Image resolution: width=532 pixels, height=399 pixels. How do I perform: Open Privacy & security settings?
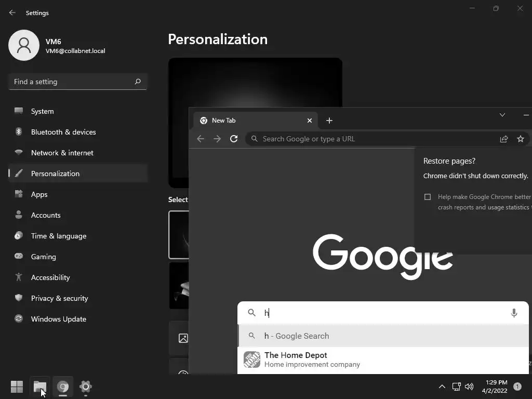coord(78,298)
